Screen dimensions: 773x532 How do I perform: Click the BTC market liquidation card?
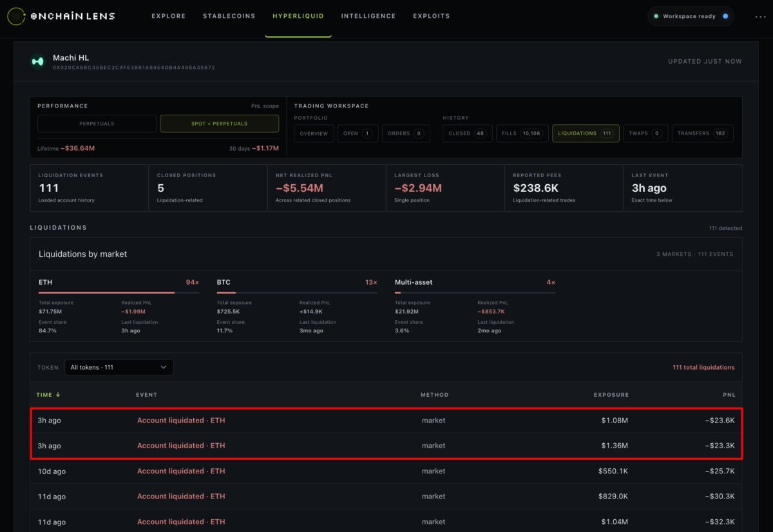(x=297, y=307)
